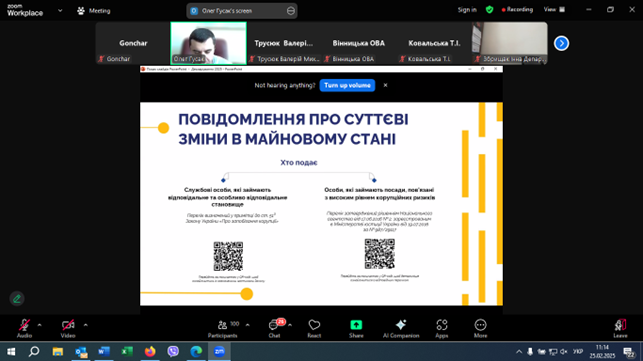Viewport: 643px width, 361px height.
Task: Click the Олег Гусак's screen label
Action: [227, 11]
